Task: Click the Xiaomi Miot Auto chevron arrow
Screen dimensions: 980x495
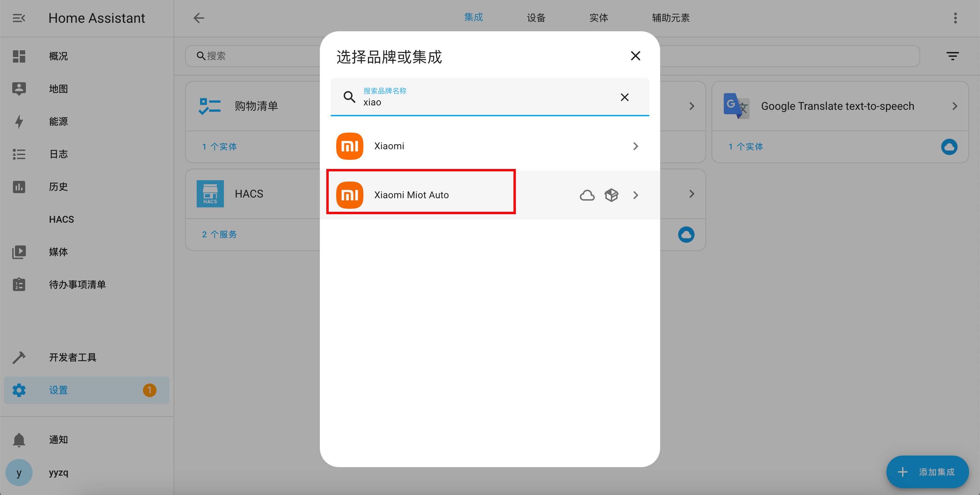Action: (x=635, y=195)
